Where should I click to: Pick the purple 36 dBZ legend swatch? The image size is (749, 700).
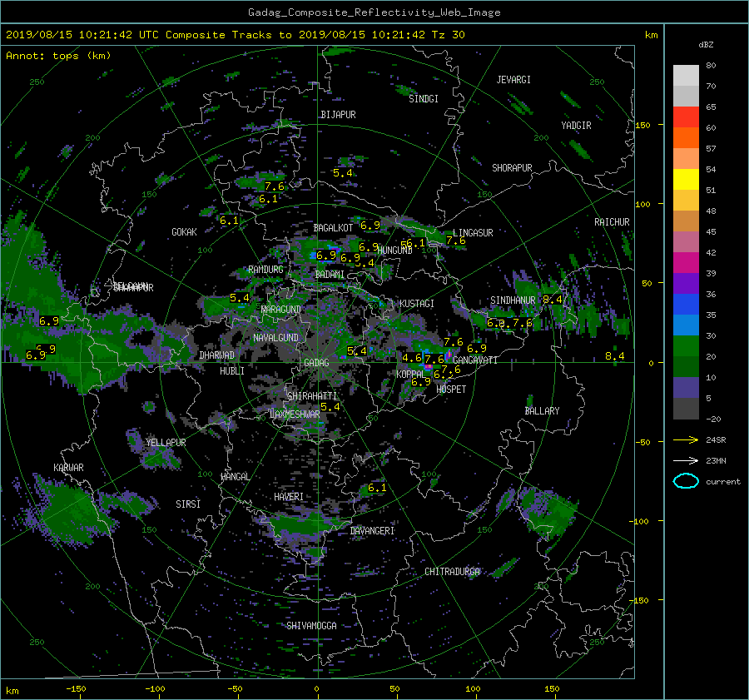coord(686,283)
